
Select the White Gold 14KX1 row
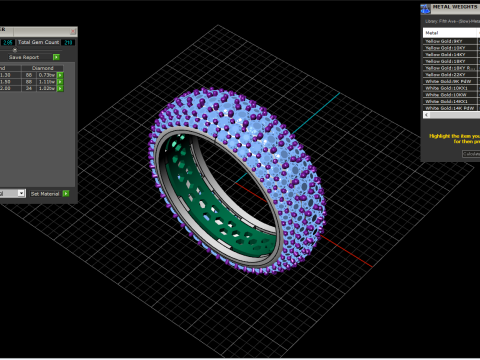click(450, 101)
